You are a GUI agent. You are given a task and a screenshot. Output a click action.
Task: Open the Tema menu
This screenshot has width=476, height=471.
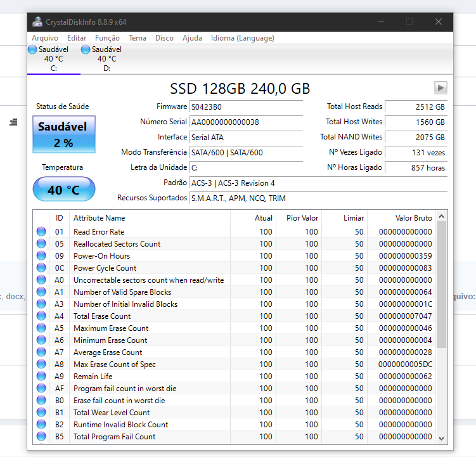tap(137, 38)
